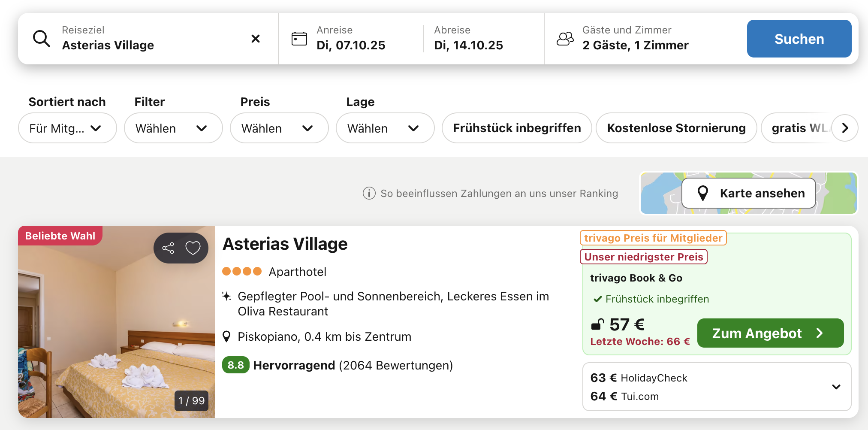Save Asterias Village to favorites
868x430 pixels.
pyautogui.click(x=193, y=248)
